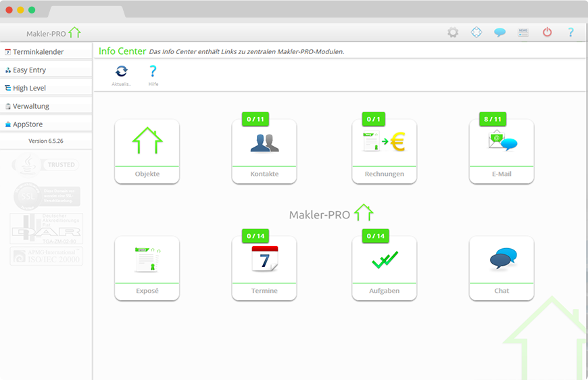This screenshot has height=380, width=588.
Task: Click the Kontakte label text
Action: tap(264, 174)
